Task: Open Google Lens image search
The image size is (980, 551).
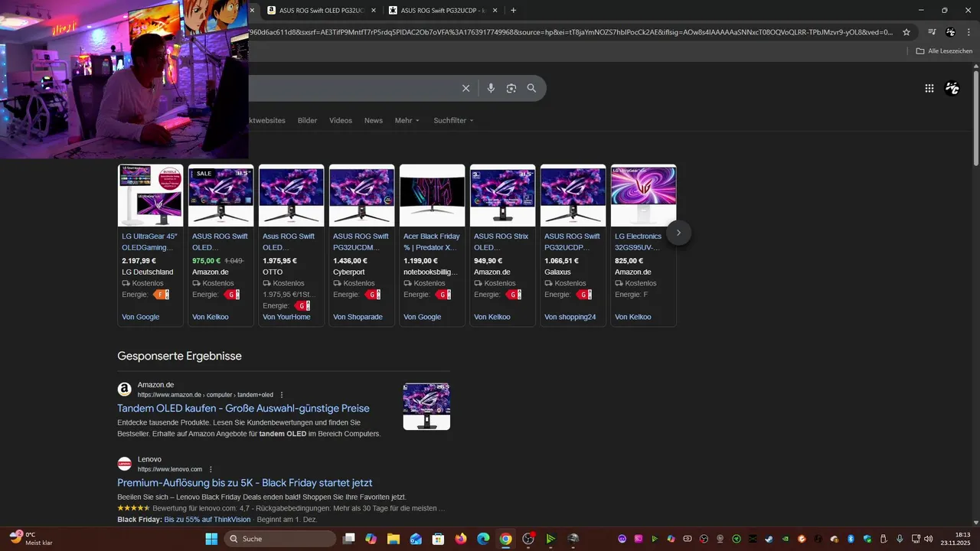Action: coord(511,88)
